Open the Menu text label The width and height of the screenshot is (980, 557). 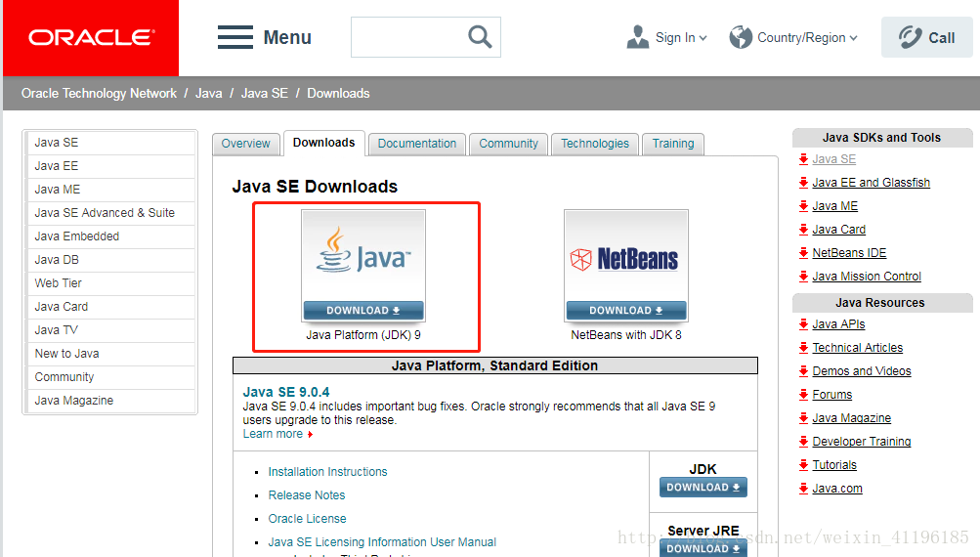coord(287,37)
